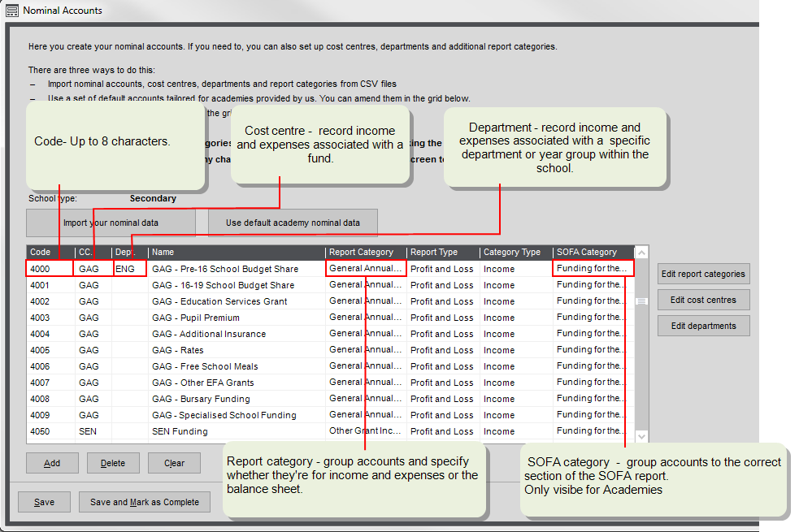Image resolution: width=799 pixels, height=532 pixels.
Task: Click the Delete button
Action: pos(113,463)
